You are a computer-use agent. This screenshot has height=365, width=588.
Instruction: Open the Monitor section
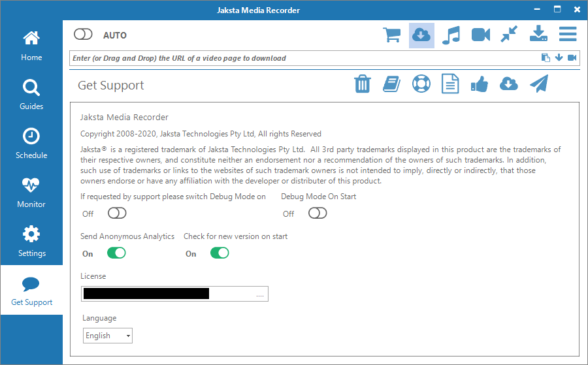[x=31, y=193]
